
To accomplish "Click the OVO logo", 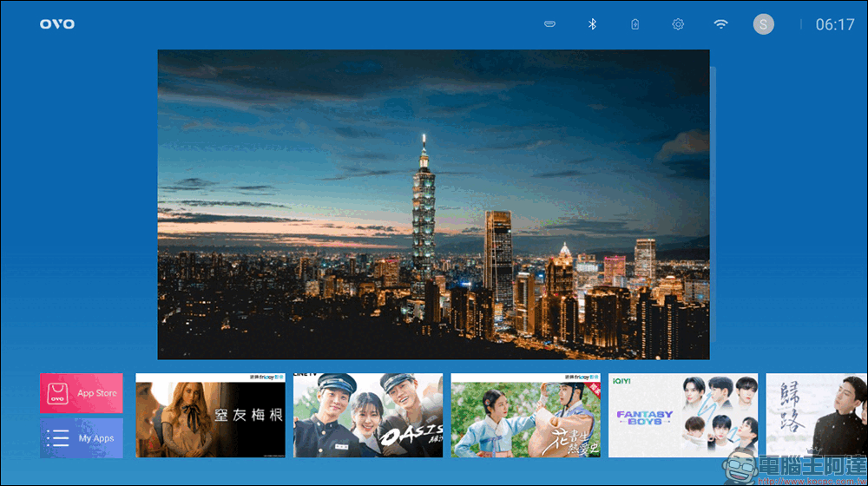I will pos(57,24).
